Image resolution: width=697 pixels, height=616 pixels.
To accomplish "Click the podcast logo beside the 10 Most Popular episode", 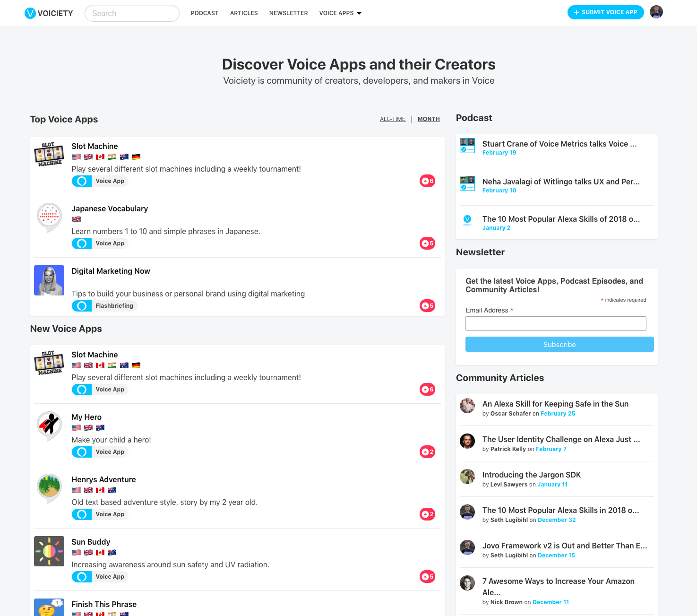I will point(467,221).
